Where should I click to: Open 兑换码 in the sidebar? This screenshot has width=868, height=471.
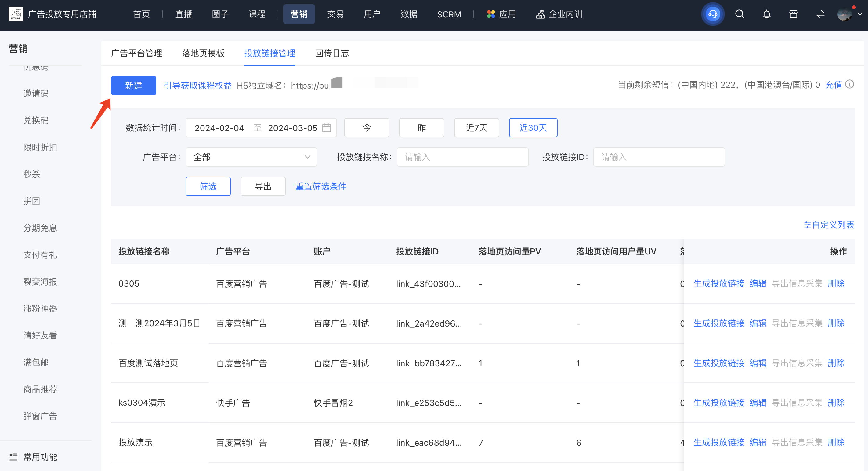click(x=36, y=120)
